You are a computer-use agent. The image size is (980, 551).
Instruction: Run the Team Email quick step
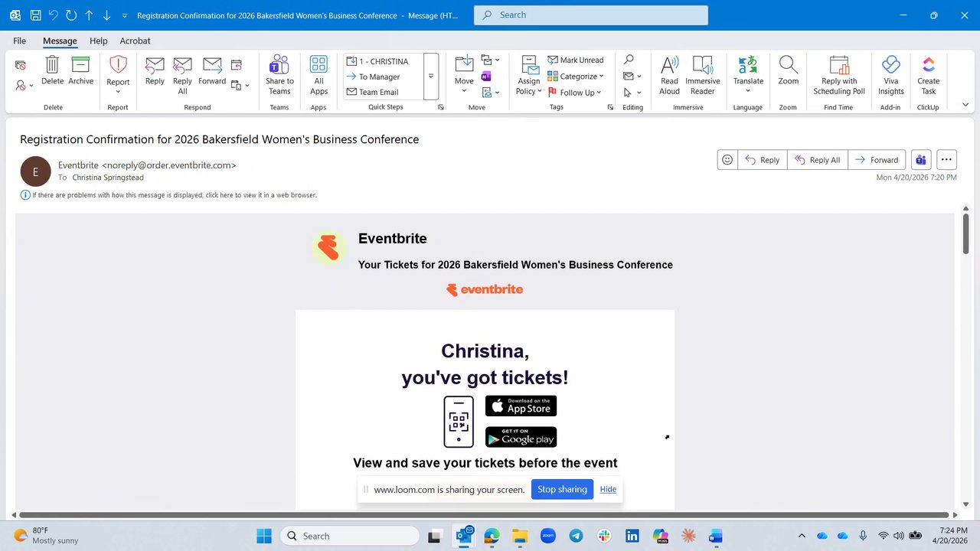[382, 92]
